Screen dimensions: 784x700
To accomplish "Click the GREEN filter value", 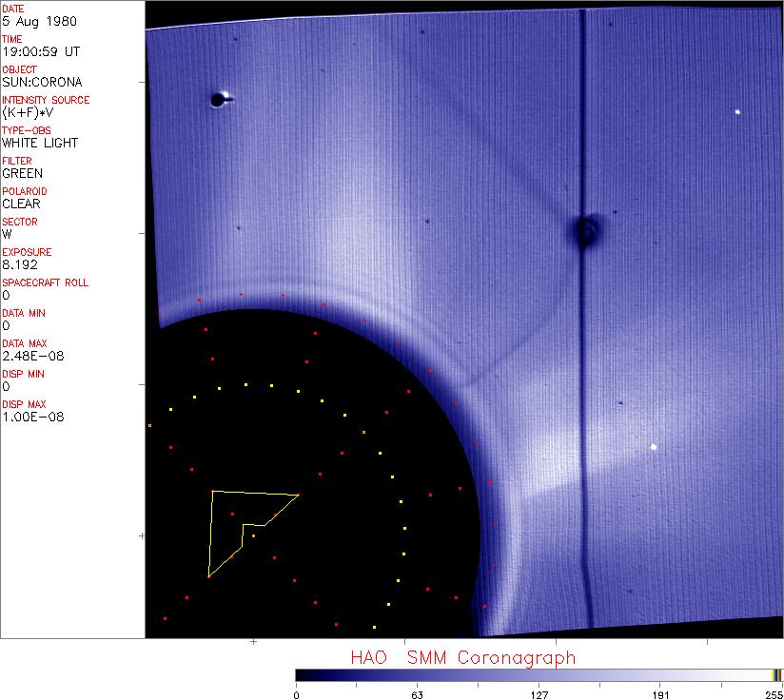I will point(23,173).
